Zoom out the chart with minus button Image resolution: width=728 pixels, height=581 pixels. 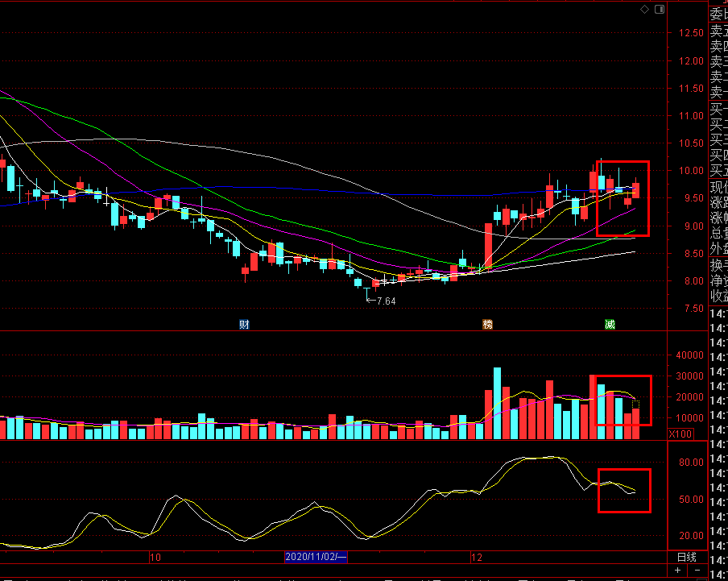coord(697,570)
